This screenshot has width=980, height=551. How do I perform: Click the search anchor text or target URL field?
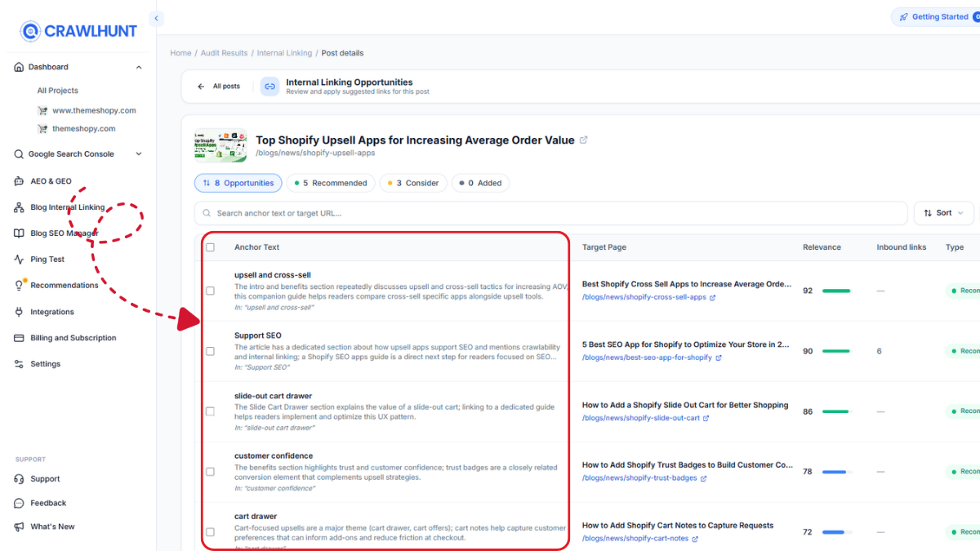coord(550,213)
